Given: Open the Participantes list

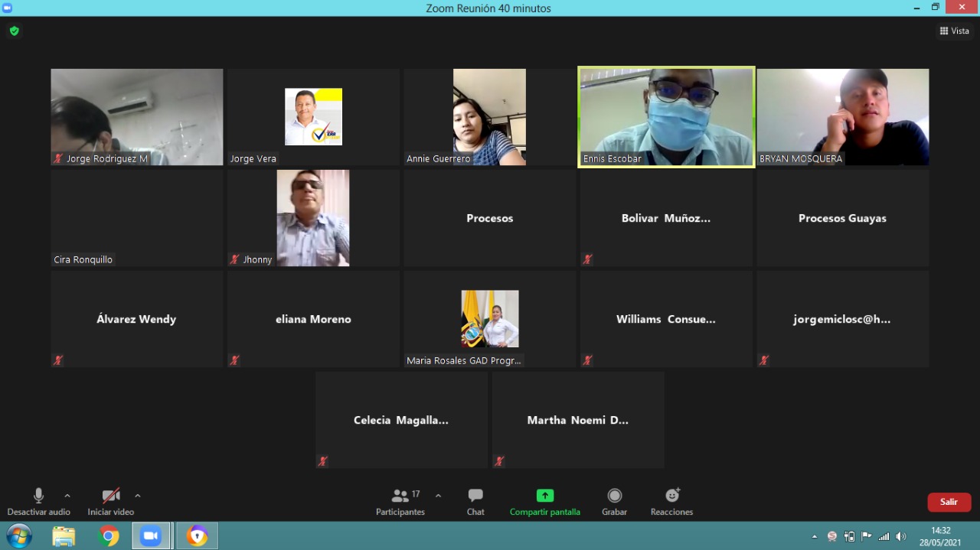Looking at the screenshot, I should click(x=400, y=496).
